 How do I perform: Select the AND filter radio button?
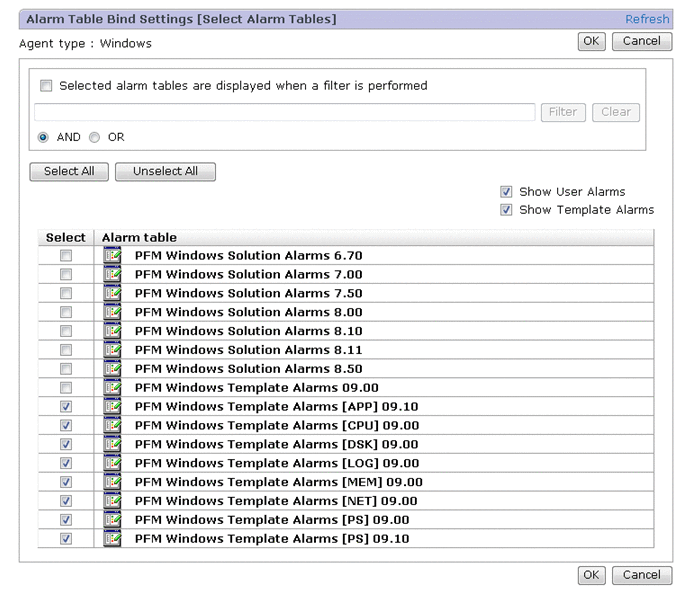click(x=43, y=138)
